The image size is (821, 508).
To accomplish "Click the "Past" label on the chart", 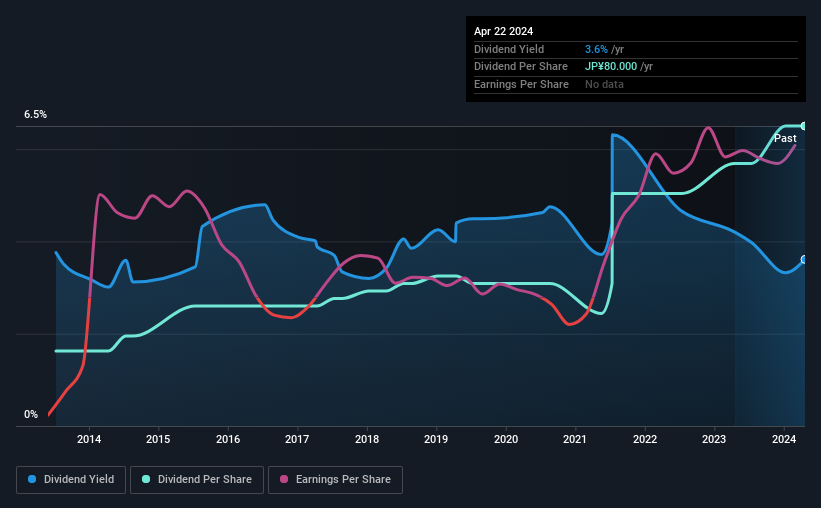I will point(785,138).
